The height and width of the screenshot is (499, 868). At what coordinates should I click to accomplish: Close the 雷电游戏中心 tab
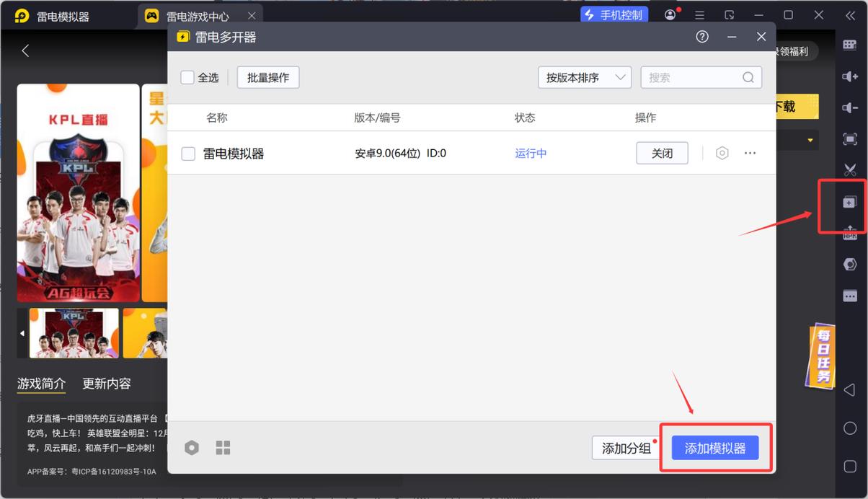251,16
